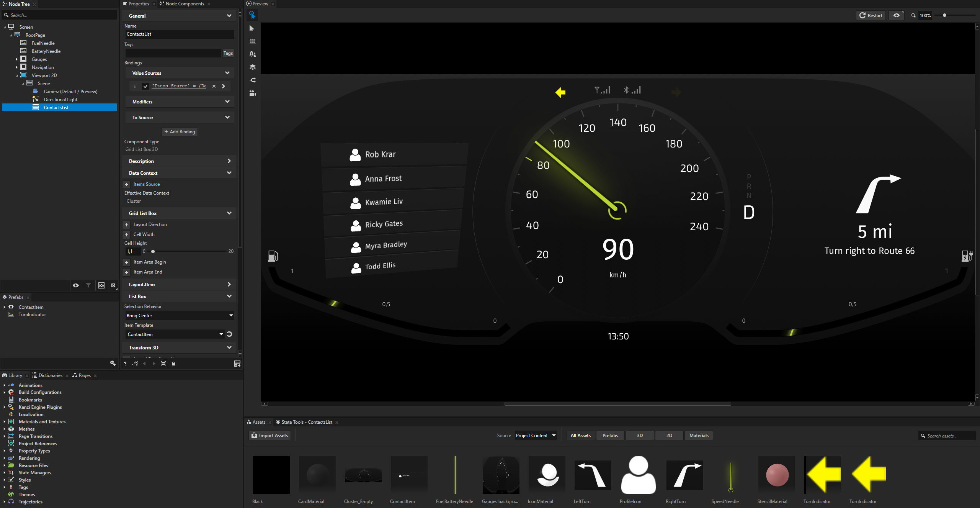Select the ProfileIcon asset thumbnail
Viewport: 980px width, 508px height.
638,475
